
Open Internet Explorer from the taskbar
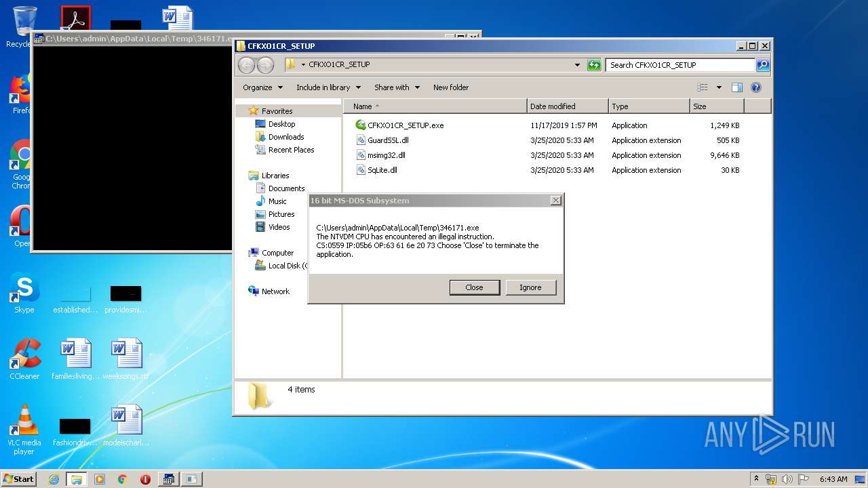54,479
